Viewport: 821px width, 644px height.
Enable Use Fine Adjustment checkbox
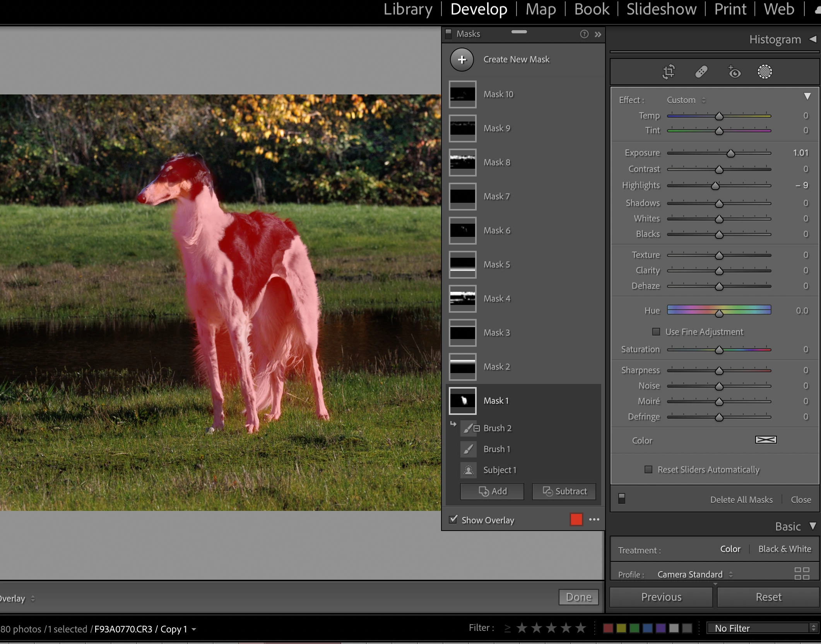point(656,332)
